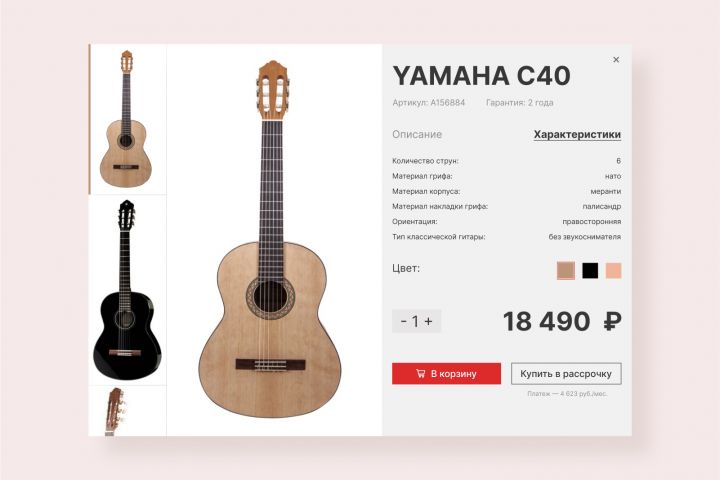Image resolution: width=720 pixels, height=480 pixels.
Task: Increase quantity with the plus sign
Action: tap(428, 321)
